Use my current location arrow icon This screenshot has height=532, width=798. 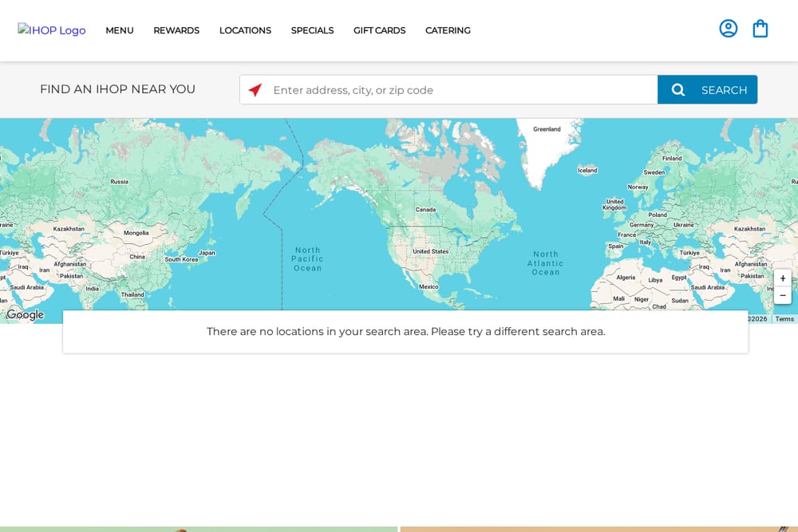[x=255, y=90]
